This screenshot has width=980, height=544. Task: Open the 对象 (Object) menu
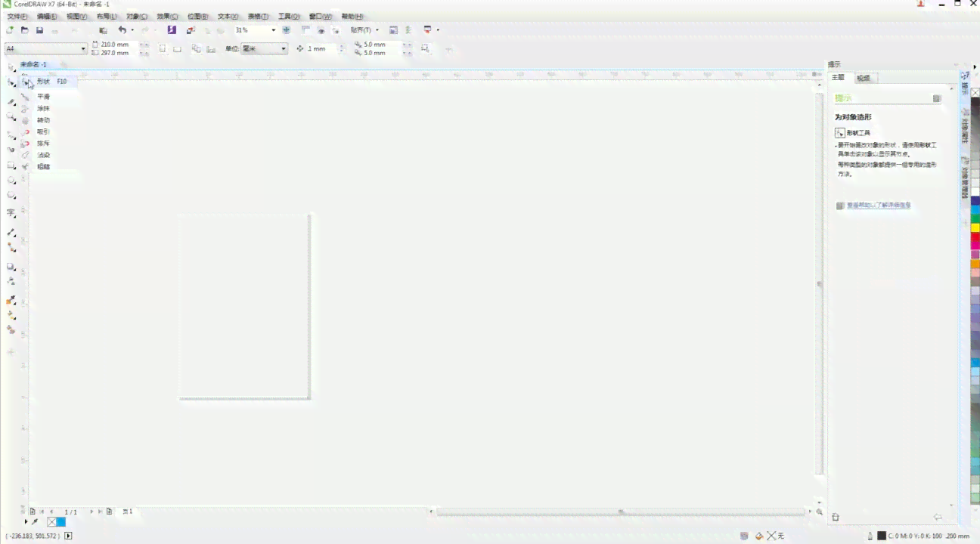137,16
